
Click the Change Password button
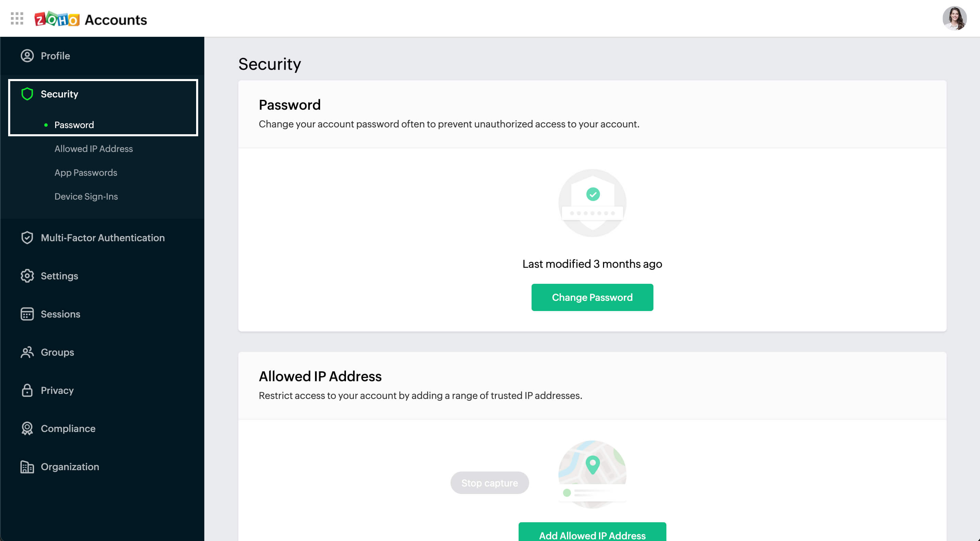pos(592,297)
